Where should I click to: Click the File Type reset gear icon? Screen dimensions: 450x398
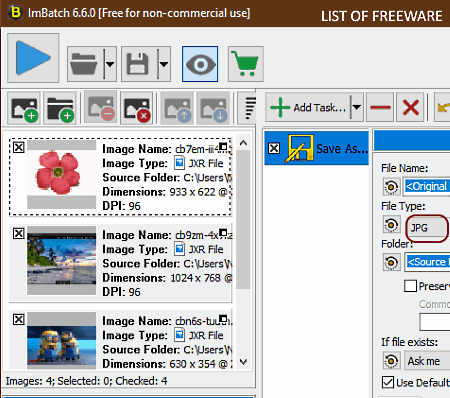tap(392, 224)
